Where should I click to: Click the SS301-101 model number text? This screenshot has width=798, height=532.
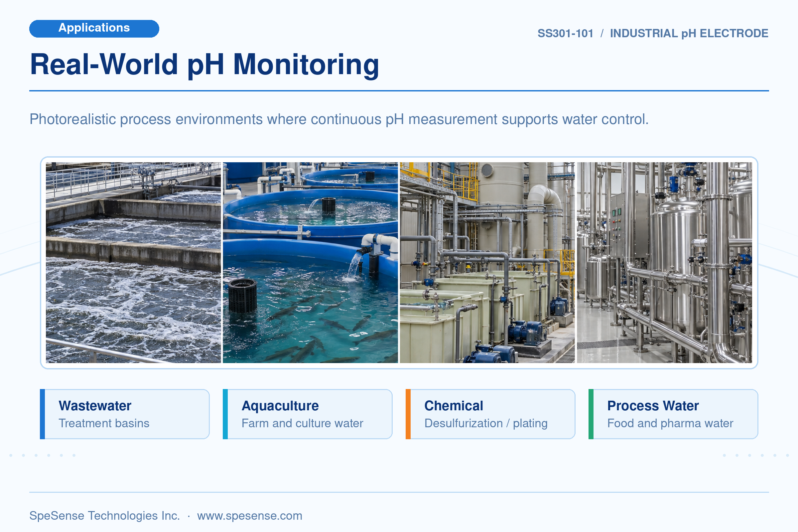click(x=565, y=33)
